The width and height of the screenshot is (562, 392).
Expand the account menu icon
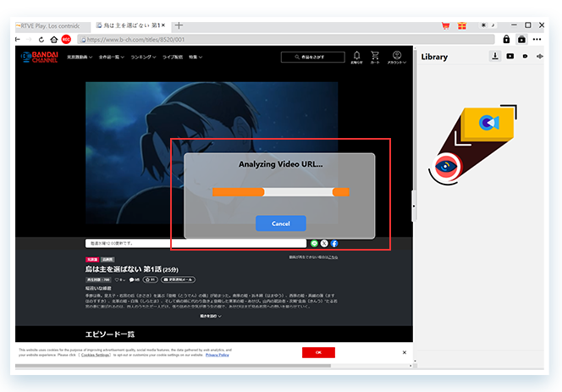[397, 57]
